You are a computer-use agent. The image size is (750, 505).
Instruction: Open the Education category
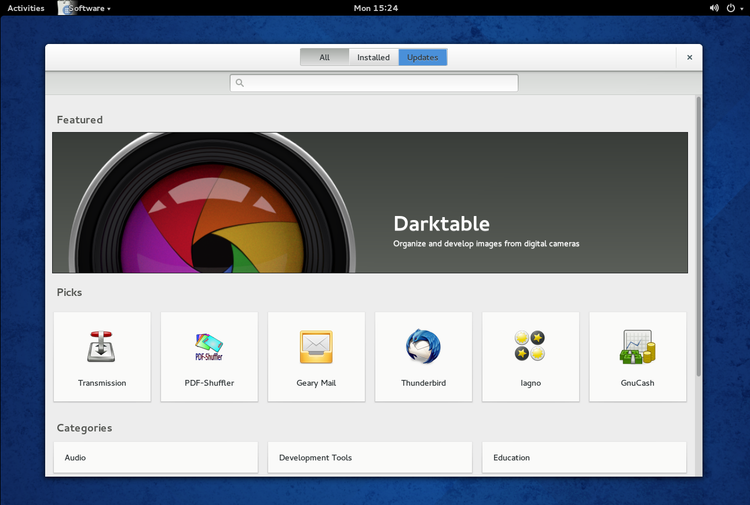pos(584,457)
